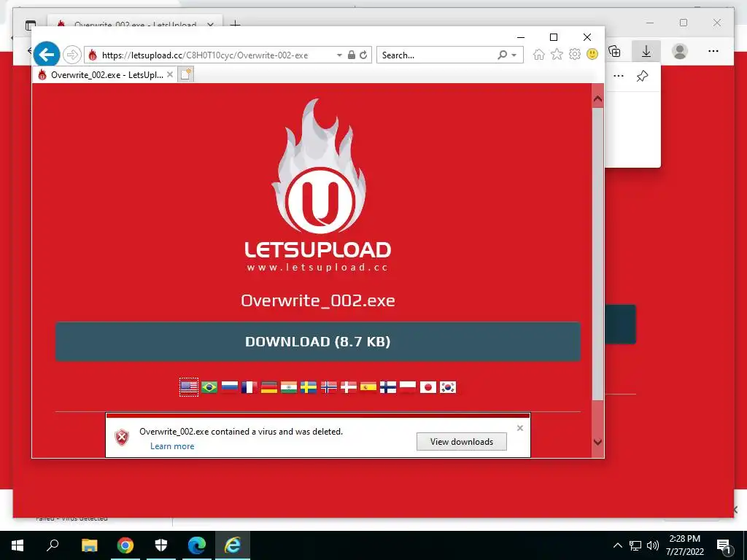Click the Overwrite_002.exe file name text
The height and width of the screenshot is (560, 747).
(x=318, y=300)
